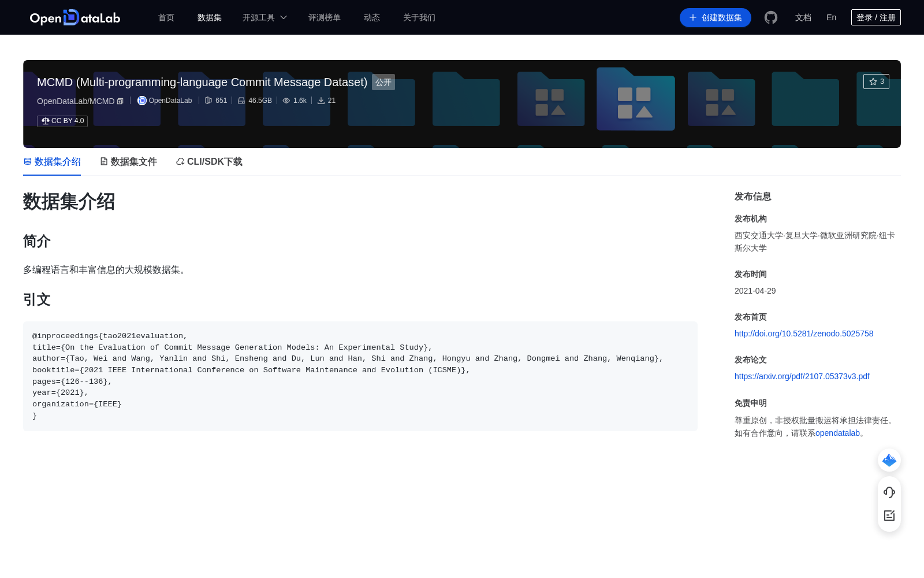Viewport: 924px width, 578px height.
Task: Click the 公开 visibility badge
Action: [383, 82]
